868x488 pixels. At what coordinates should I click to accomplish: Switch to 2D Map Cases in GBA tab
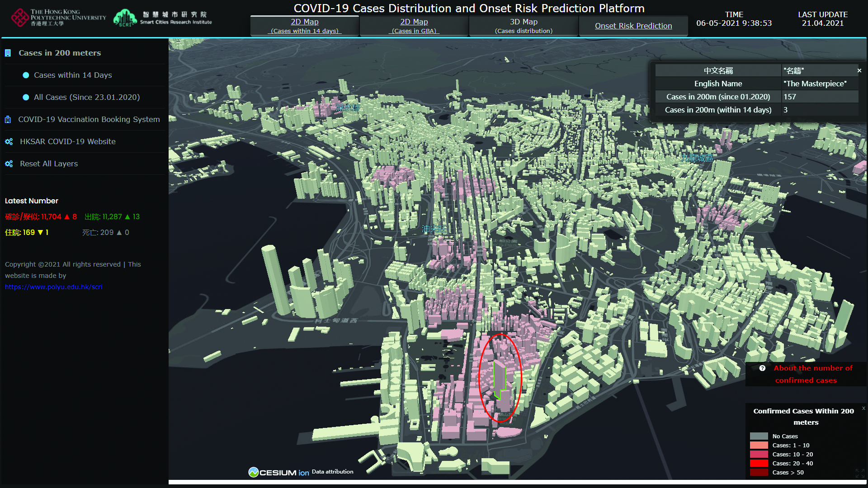[414, 26]
